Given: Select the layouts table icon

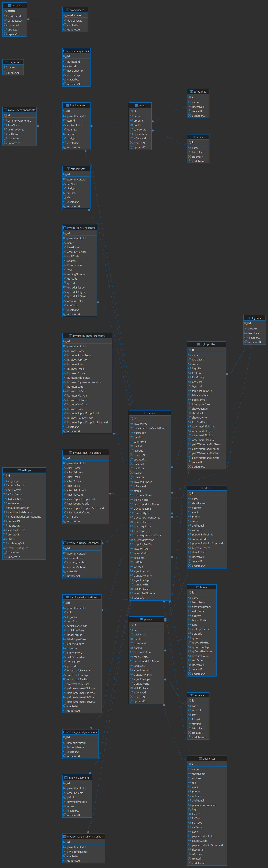Looking at the screenshot, I should [249, 318].
